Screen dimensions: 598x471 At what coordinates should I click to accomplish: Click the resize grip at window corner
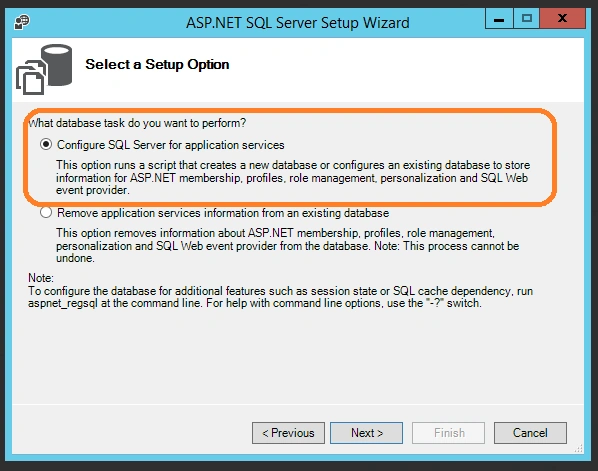[x=579, y=448]
